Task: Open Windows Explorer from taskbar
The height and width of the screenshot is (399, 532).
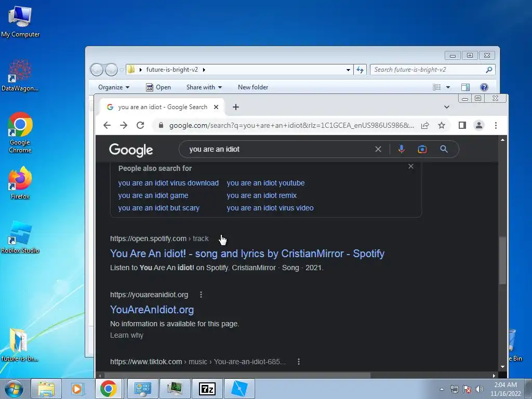Action: [x=46, y=389]
